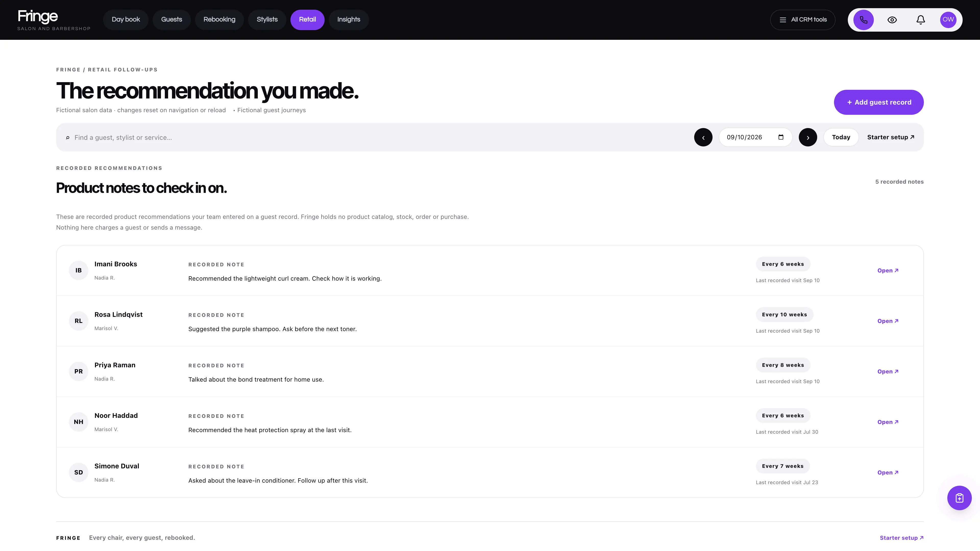Open Starter setup link in toolbar
980x551 pixels.
891,137
